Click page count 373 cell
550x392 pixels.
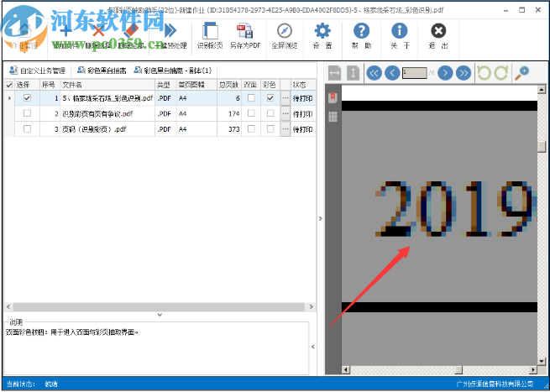229,129
